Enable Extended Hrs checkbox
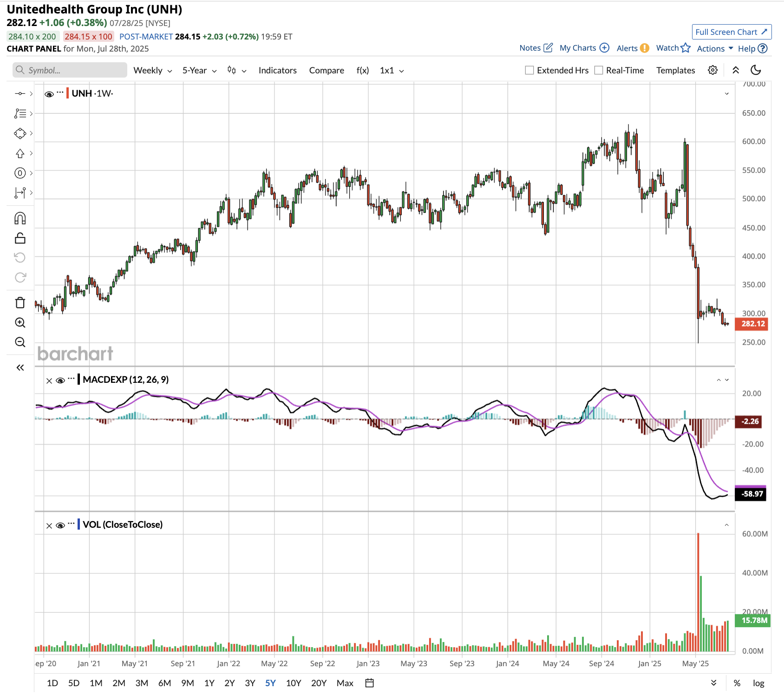Viewport: 784px width, 695px height. (x=529, y=70)
